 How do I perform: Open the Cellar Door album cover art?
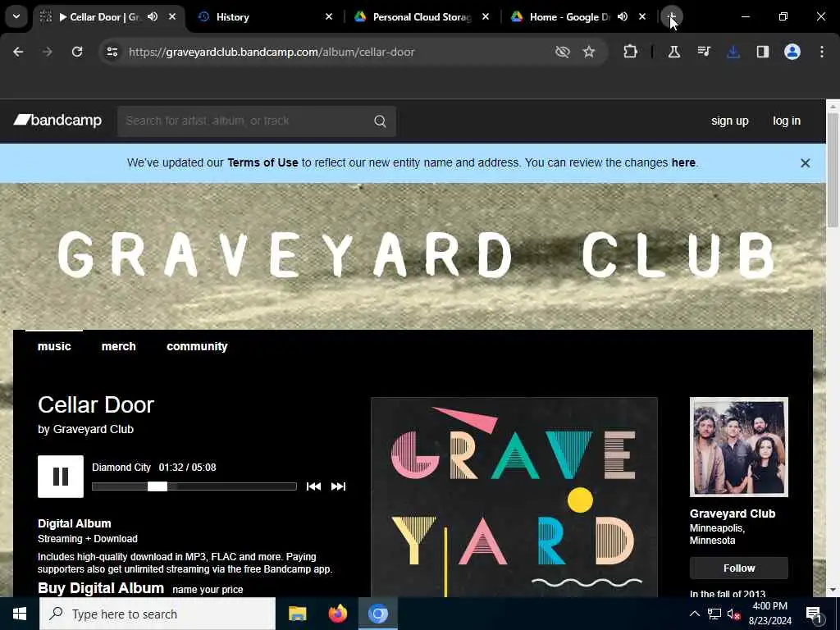(x=514, y=497)
